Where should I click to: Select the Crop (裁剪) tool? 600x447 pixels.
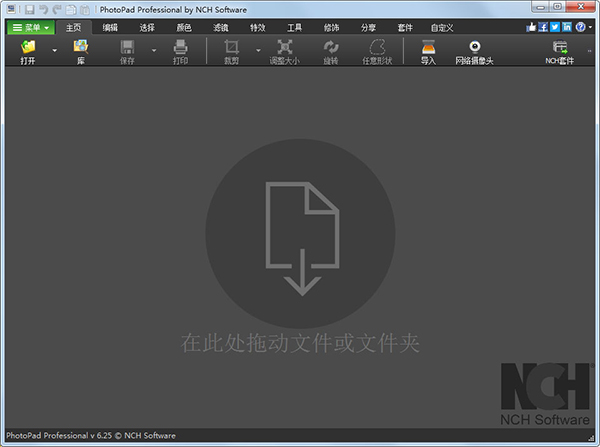pyautogui.click(x=232, y=48)
